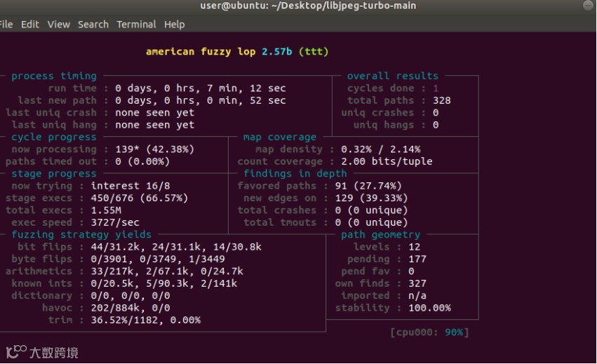Click count coverage '2.00 bits/tuple'
Screen dimensions: 597x364
(x=387, y=161)
